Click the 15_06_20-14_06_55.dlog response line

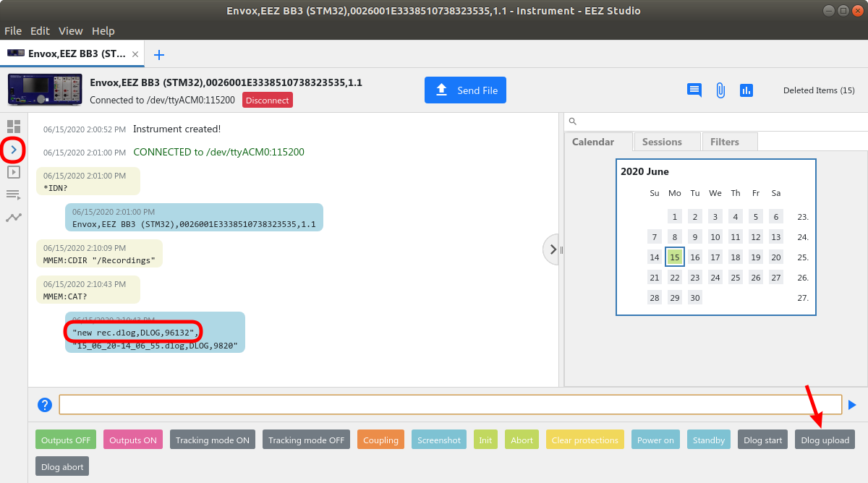[155, 345]
